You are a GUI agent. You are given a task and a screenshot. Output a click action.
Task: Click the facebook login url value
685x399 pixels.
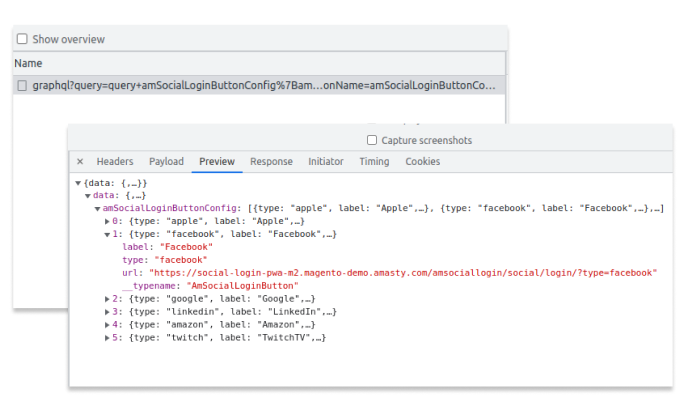pos(403,273)
